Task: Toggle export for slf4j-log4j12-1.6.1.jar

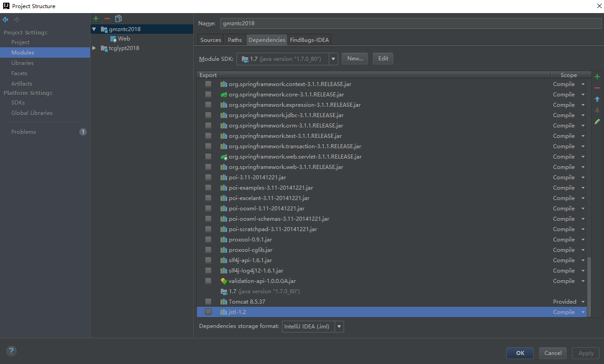Action: click(x=208, y=271)
